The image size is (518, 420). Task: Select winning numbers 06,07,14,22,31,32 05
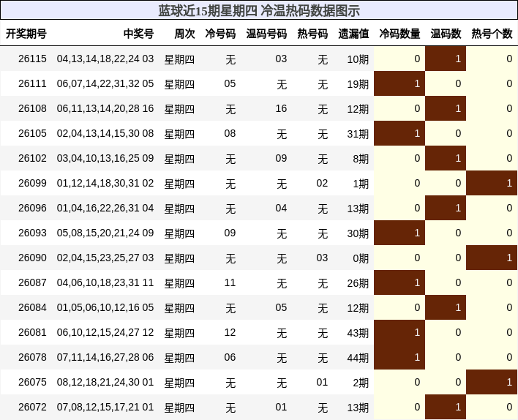point(105,83)
